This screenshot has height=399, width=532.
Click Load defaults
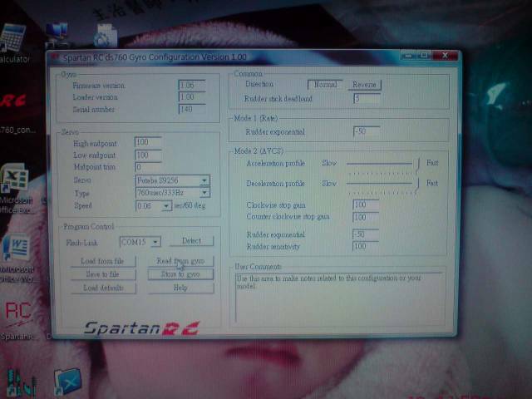coord(103,288)
